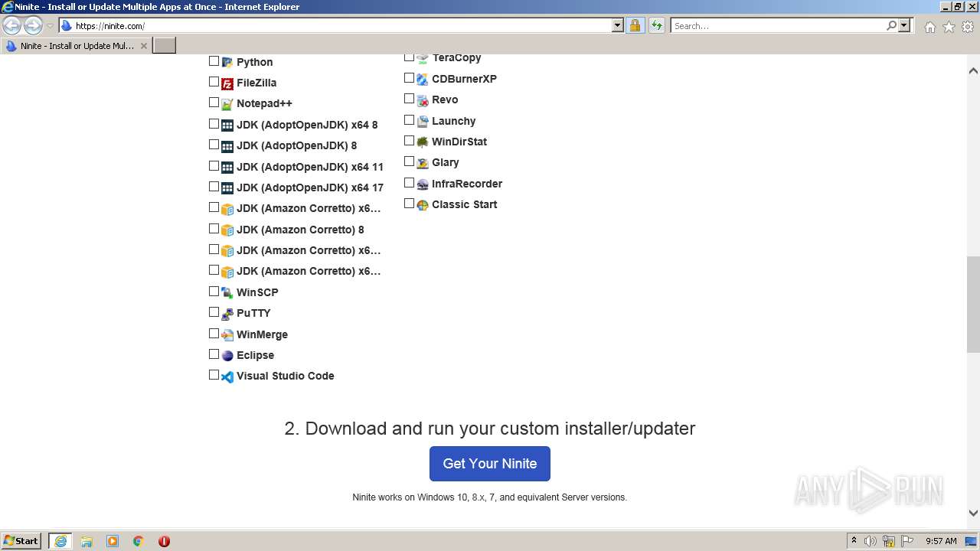Viewport: 980px width, 551px height.
Task: Click the JDK (AdoptOpenJDK) x64 8 icon
Action: [227, 126]
